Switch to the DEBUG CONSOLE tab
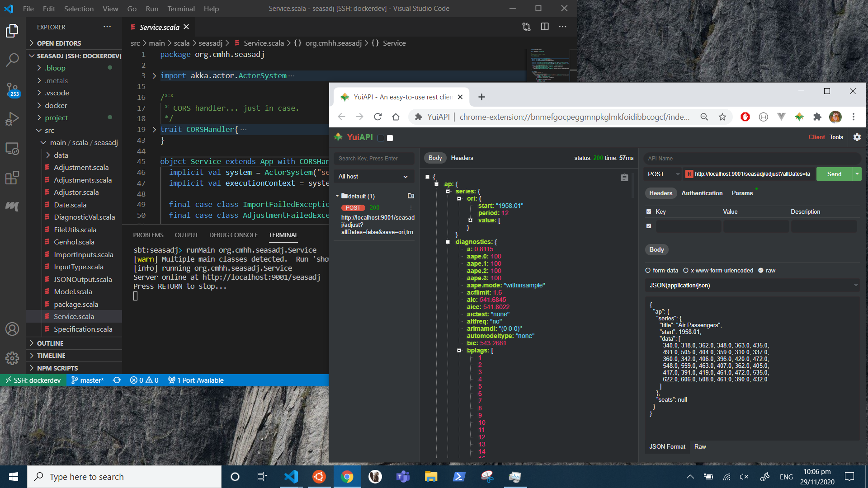Image resolution: width=868 pixels, height=488 pixels. click(233, 235)
